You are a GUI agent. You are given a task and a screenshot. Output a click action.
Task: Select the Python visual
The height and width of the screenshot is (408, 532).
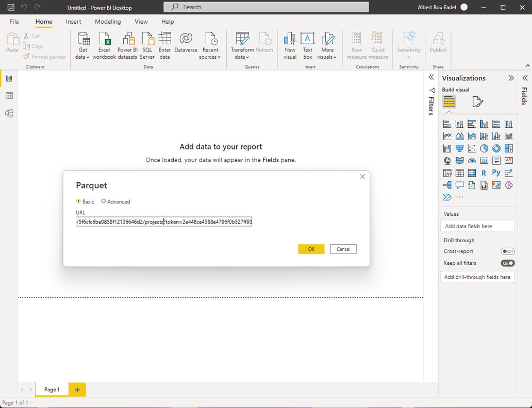click(x=496, y=173)
